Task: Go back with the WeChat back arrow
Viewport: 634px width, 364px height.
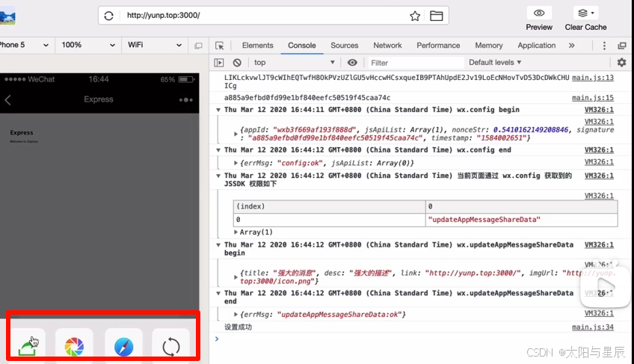Action: point(7,100)
